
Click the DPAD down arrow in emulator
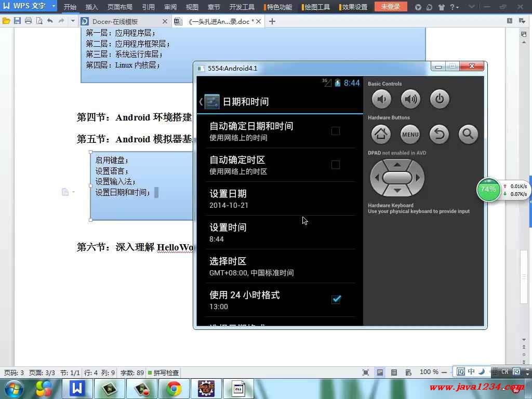397,190
